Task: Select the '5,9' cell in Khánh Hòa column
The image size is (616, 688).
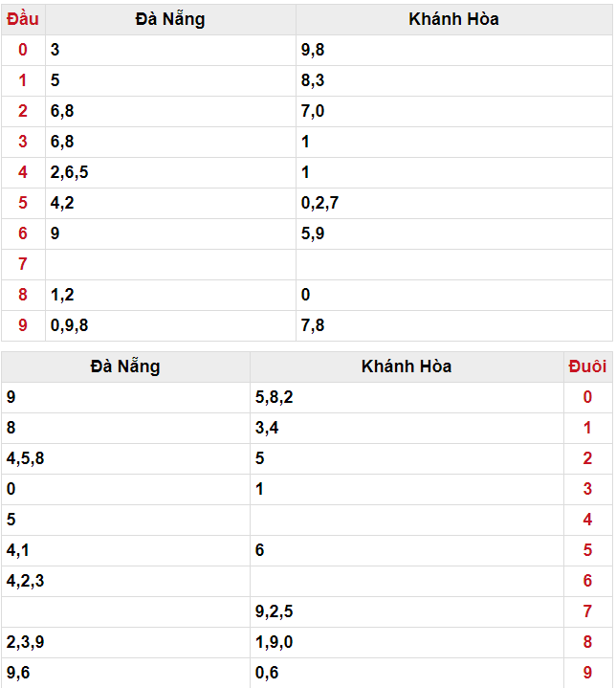Action: tap(313, 234)
